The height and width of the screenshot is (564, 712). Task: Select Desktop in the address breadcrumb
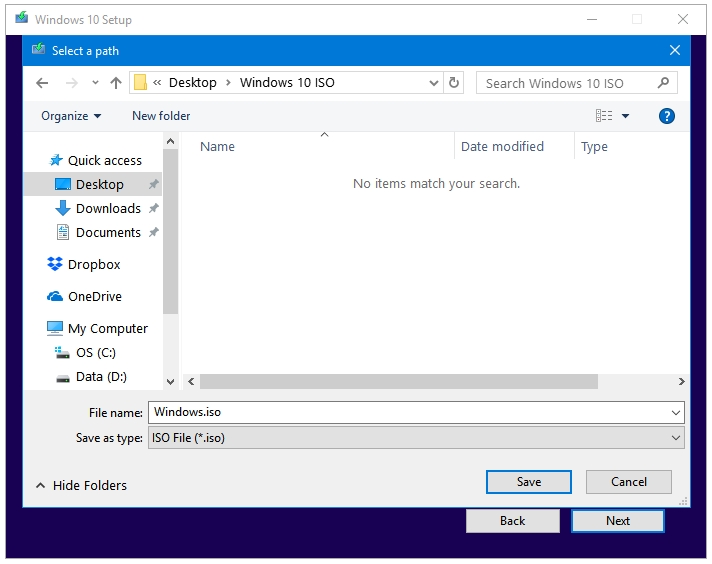pos(193,83)
